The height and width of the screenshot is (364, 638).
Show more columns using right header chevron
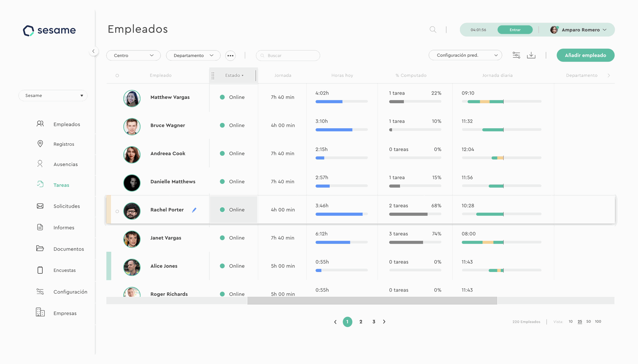[x=608, y=76]
